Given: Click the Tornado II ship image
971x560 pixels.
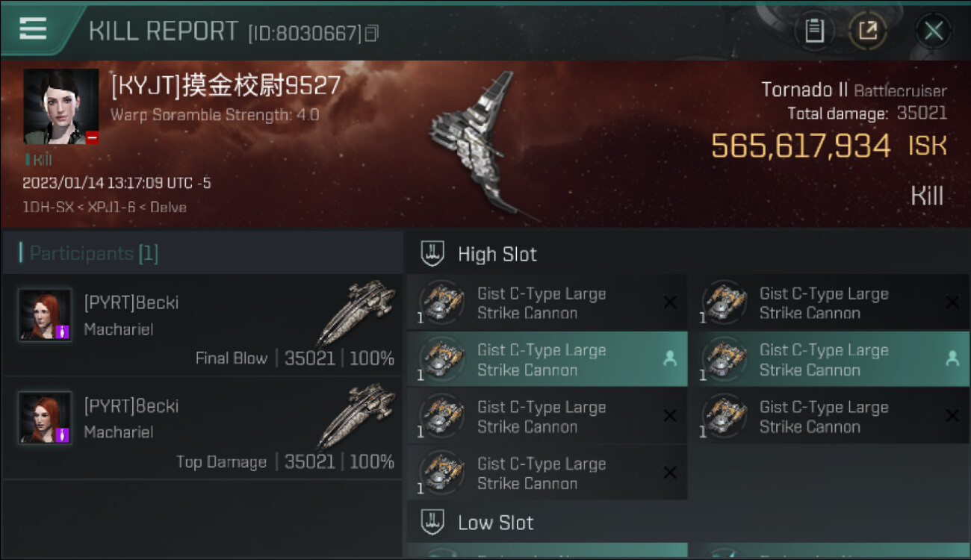Looking at the screenshot, I should [x=483, y=146].
